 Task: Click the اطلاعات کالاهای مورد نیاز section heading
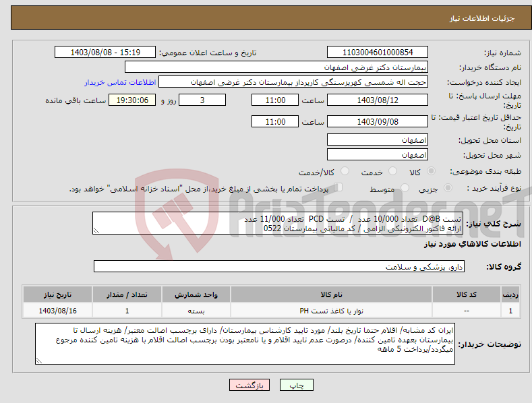click(472, 244)
